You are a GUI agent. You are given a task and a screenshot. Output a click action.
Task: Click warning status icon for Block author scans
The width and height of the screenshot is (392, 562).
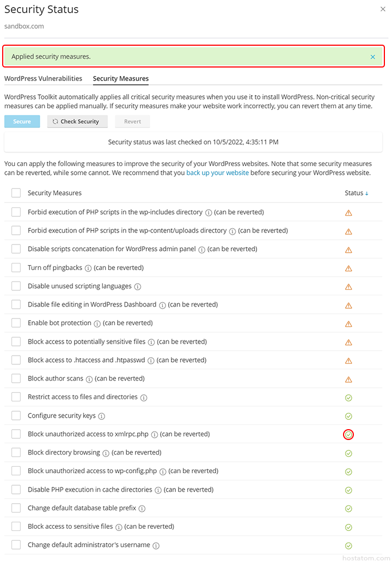pyautogui.click(x=348, y=379)
